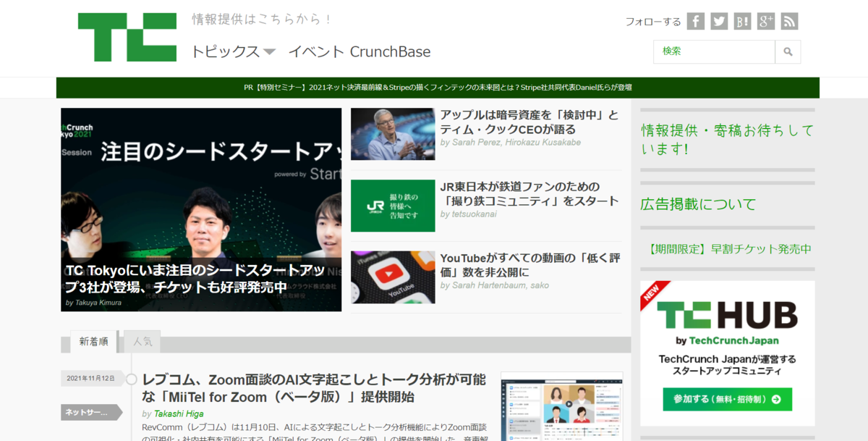This screenshot has height=441, width=868.
Task: Click the TechCrunch TC logo
Action: 127,37
